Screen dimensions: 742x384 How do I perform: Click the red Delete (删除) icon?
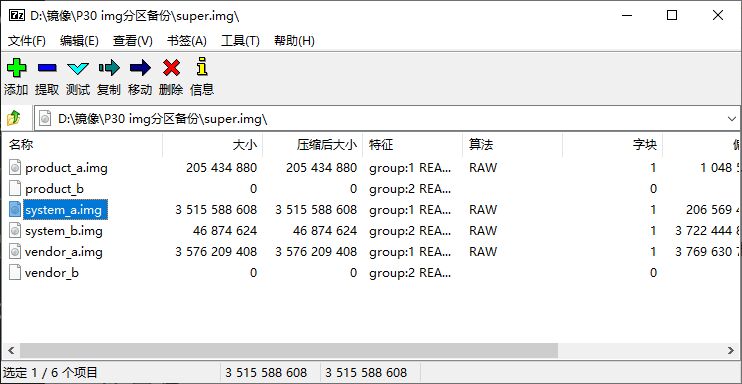click(x=171, y=68)
